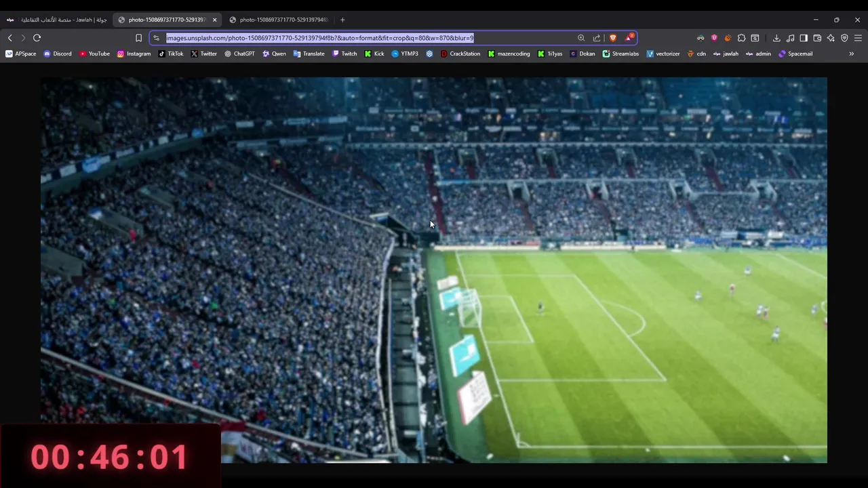Viewport: 868px width, 488px height.
Task: Open the YouTube bookmark
Action: [94, 54]
